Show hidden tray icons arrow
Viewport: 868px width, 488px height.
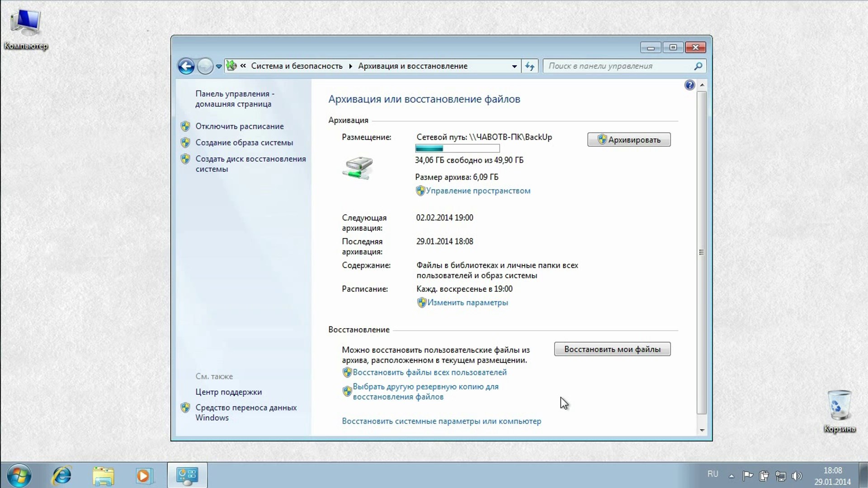[x=731, y=475]
